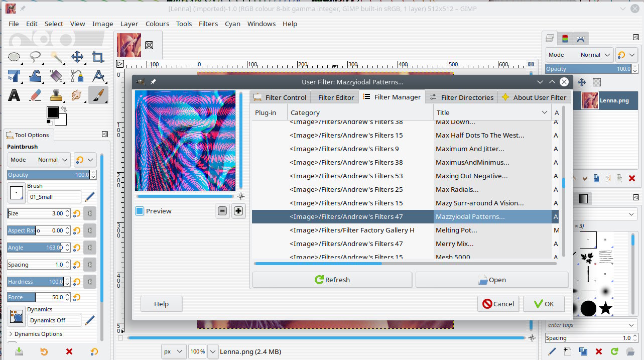The image size is (644, 360).
Task: Reset Size to brush's native size
Action: (x=77, y=213)
